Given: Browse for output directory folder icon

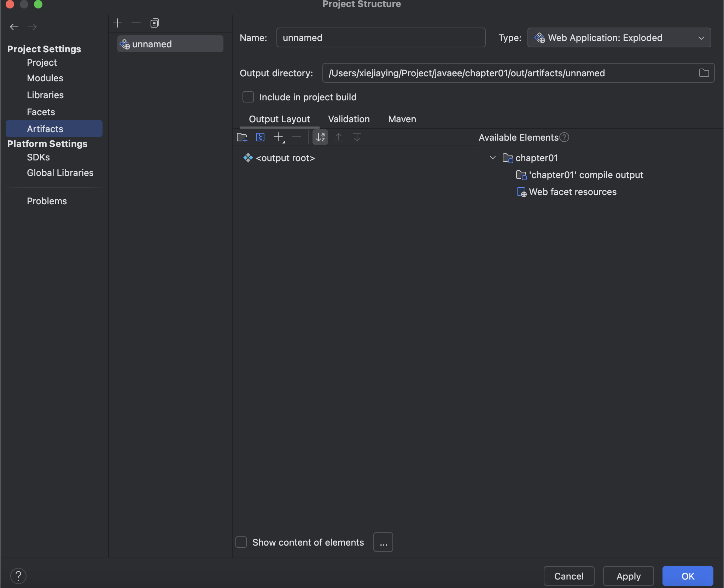Looking at the screenshot, I should 704,73.
